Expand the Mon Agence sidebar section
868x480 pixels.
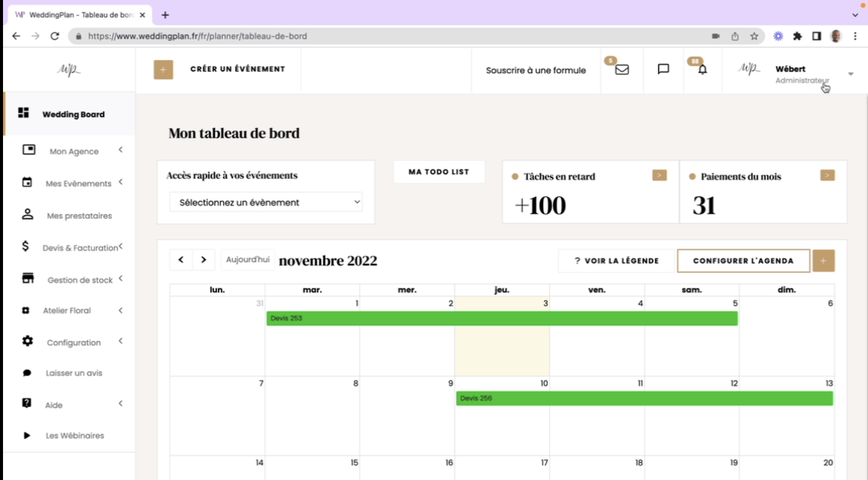point(74,151)
